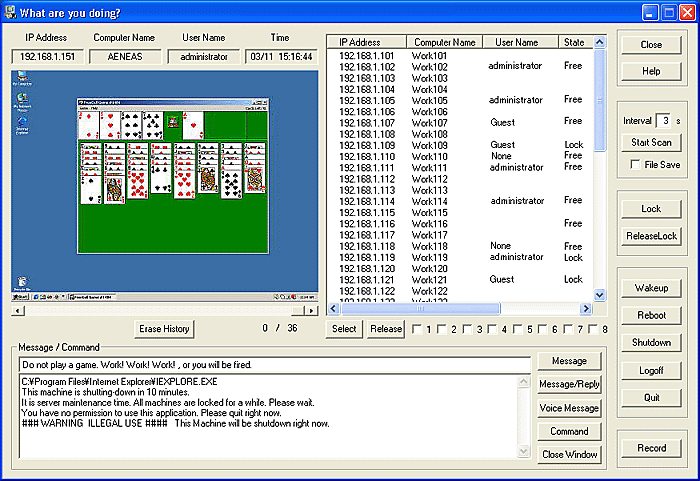
Task: Click computer list scroll down arrow
Action: point(600,295)
